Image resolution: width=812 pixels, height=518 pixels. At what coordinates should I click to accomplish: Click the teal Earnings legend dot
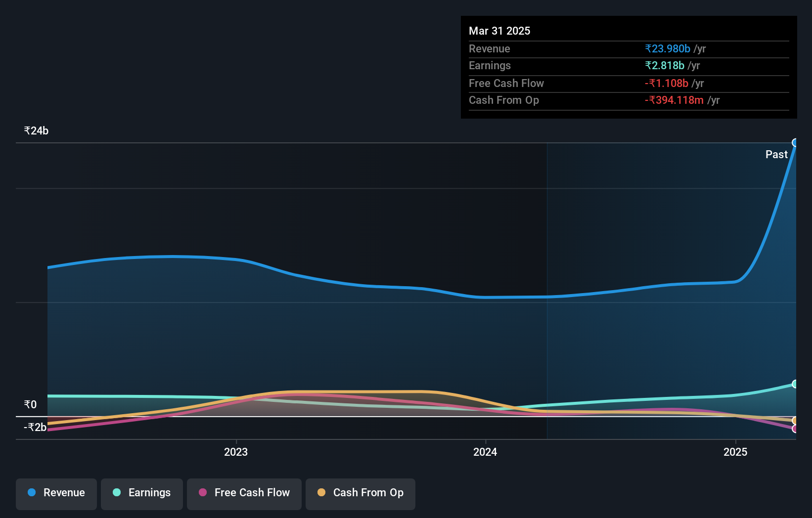pos(117,492)
